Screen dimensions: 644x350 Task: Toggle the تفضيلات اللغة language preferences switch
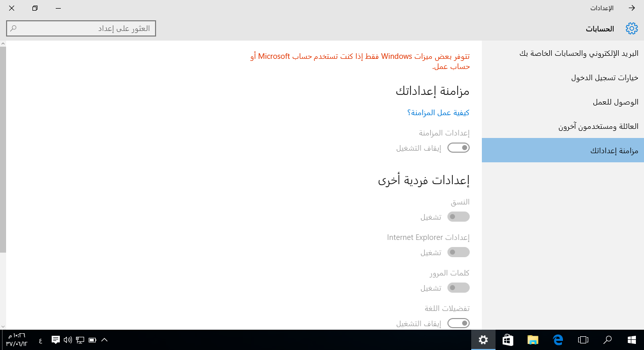459,323
